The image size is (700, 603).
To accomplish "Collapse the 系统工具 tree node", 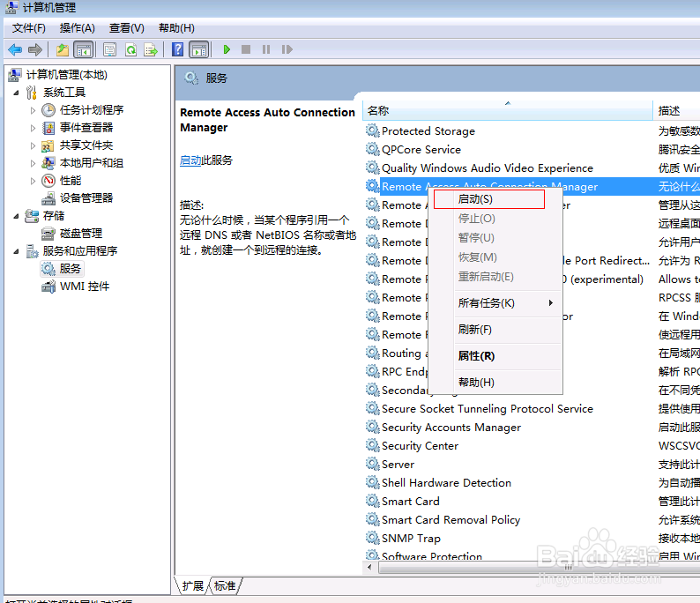I will 17,93.
